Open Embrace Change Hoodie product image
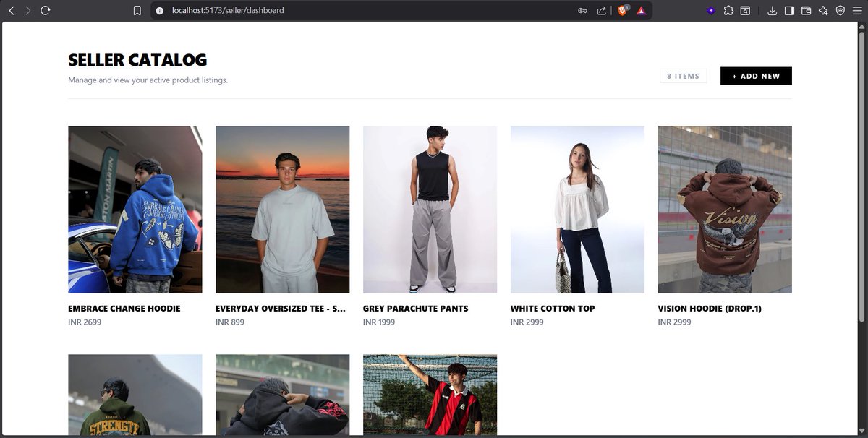The height and width of the screenshot is (438, 868). click(135, 210)
